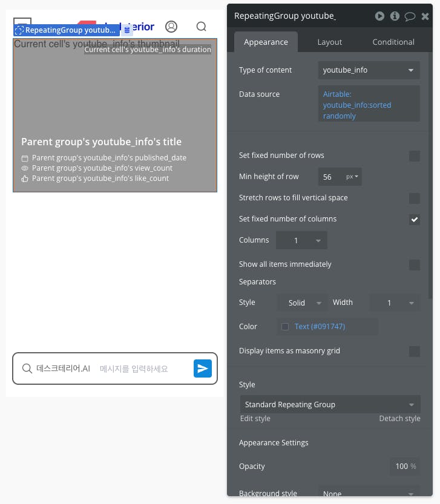Switch to the Layout tab
This screenshot has height=504, width=440.
(x=329, y=42)
